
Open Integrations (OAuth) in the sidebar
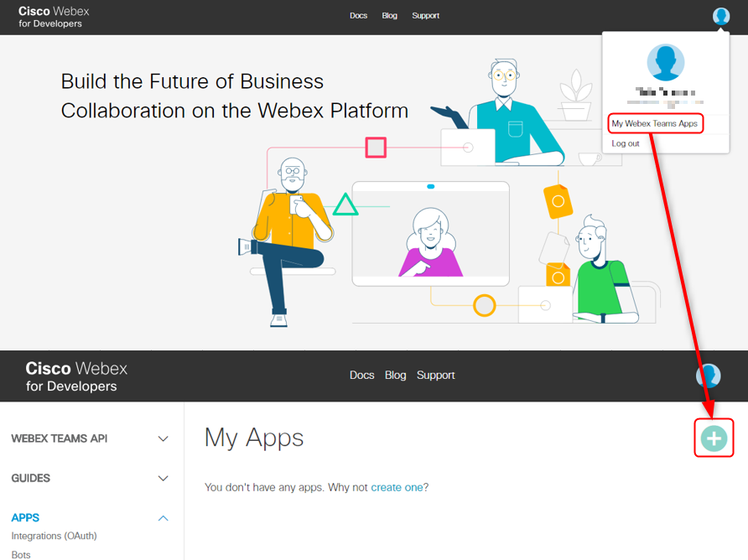click(49, 536)
